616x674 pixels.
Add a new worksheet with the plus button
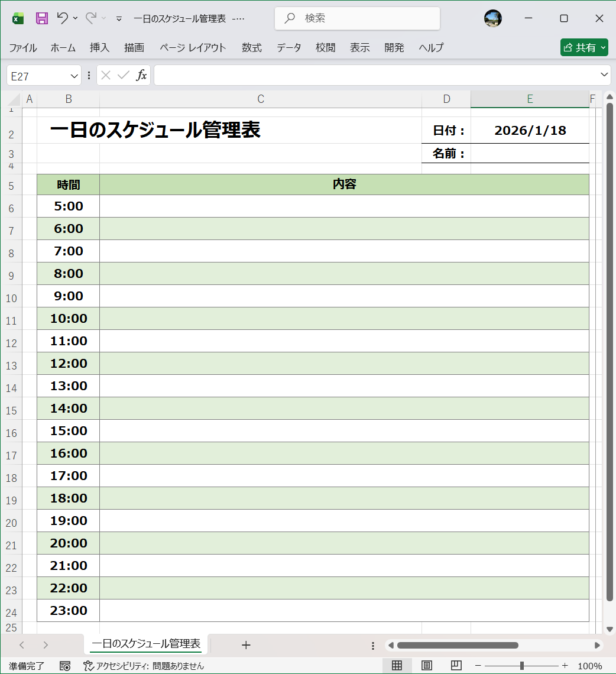(247, 645)
